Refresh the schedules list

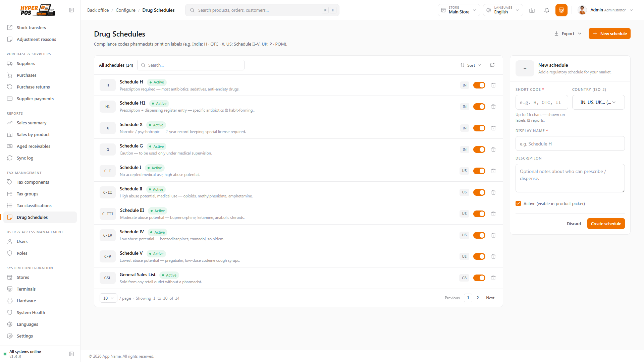pyautogui.click(x=492, y=65)
